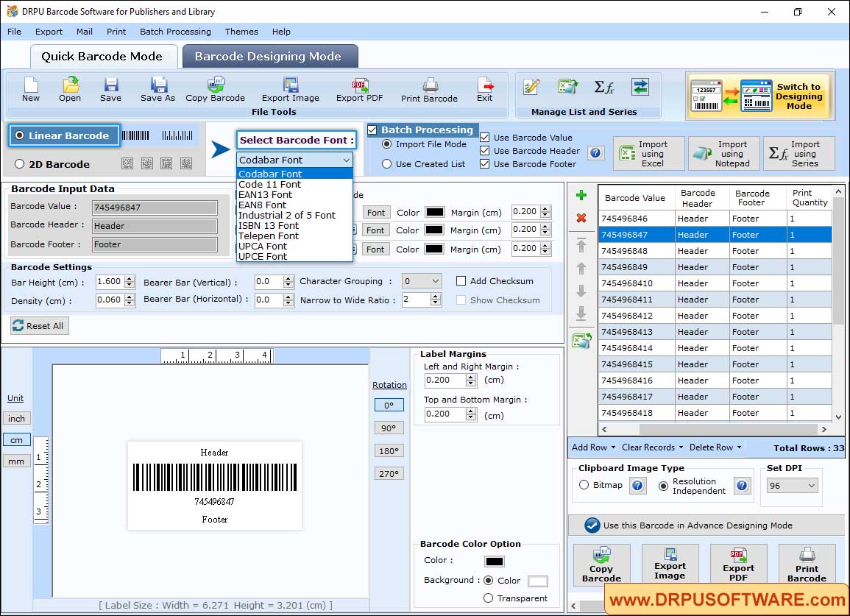Collapse the Codabar Font combo box
This screenshot has width=850, height=616.
(x=346, y=160)
